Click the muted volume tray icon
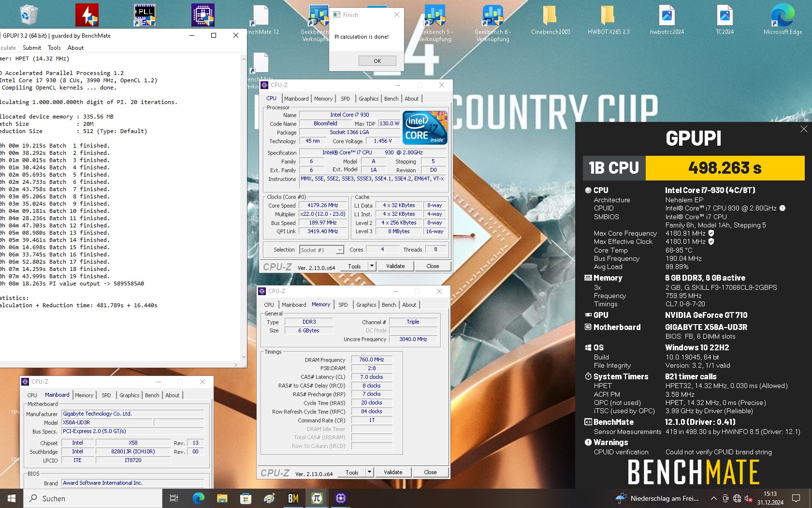Viewport: 812px width, 508px height. [748, 498]
